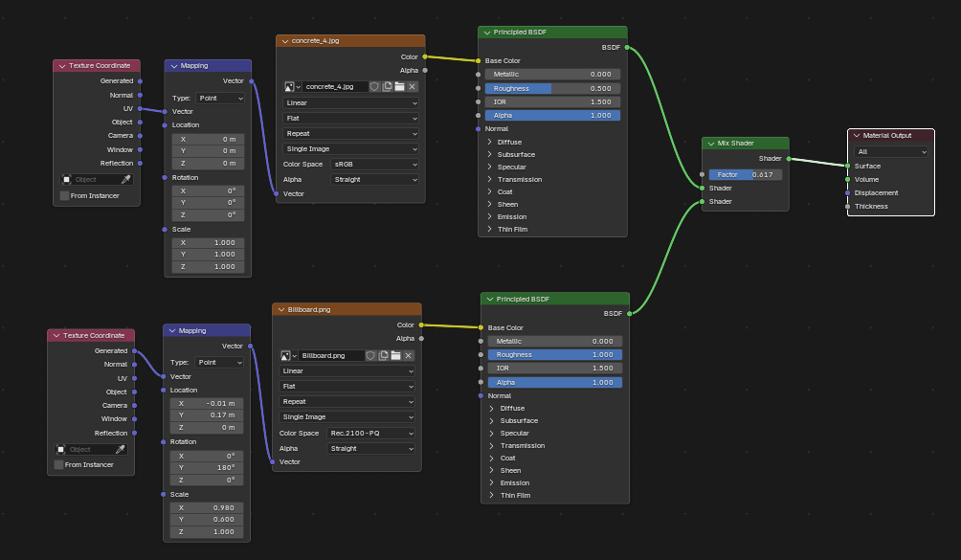Click Roughness slider in upper Principled BSDF
The height and width of the screenshot is (560, 961).
552,88
